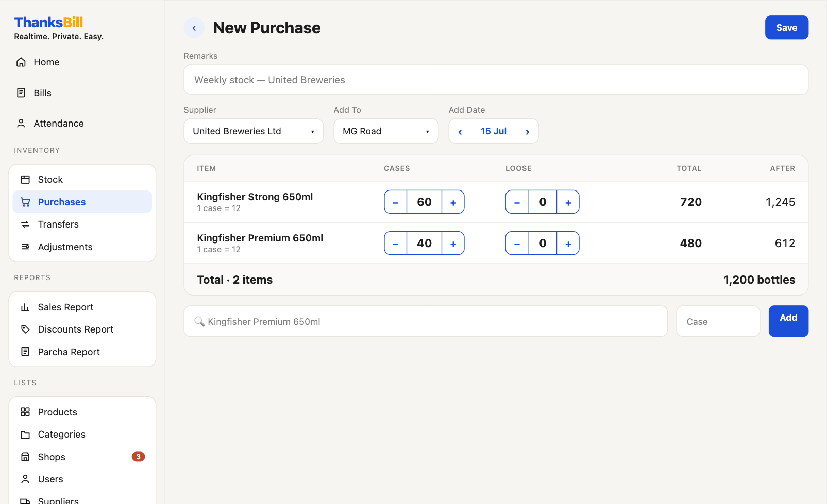Click the Stock box icon
This screenshot has height=504, width=827.
[25, 180]
